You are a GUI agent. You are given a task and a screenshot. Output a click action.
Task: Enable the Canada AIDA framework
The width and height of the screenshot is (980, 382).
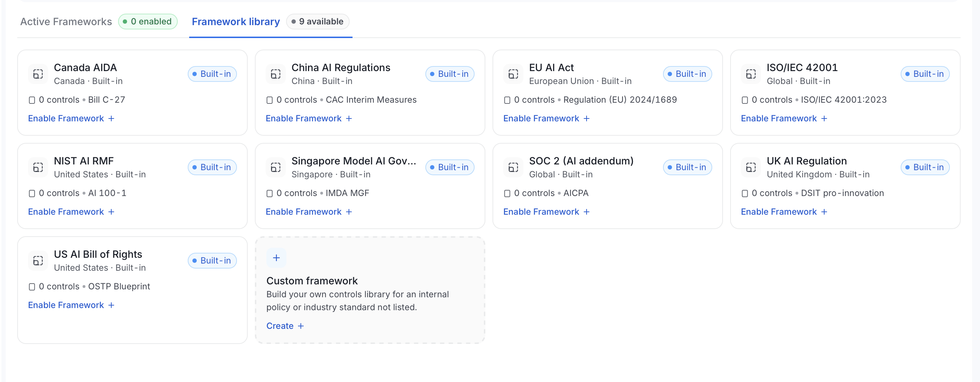click(71, 118)
